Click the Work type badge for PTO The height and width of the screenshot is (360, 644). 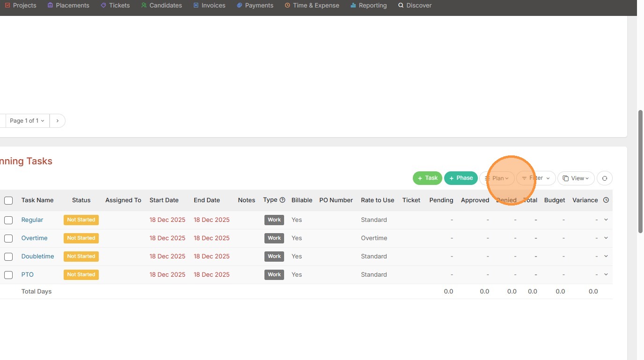click(274, 275)
